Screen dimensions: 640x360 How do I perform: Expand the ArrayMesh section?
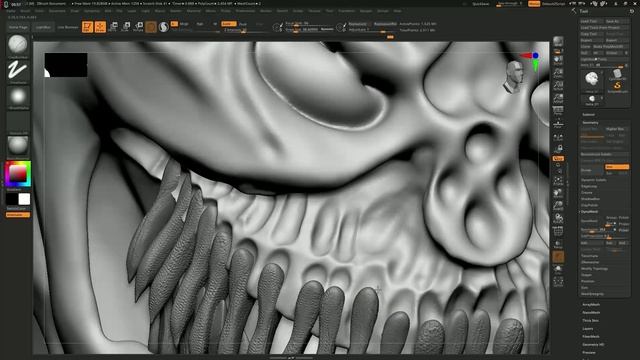click(x=591, y=304)
